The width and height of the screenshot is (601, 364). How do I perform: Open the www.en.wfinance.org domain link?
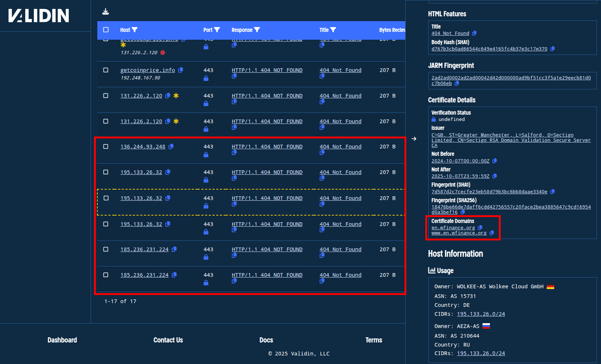(x=459, y=233)
